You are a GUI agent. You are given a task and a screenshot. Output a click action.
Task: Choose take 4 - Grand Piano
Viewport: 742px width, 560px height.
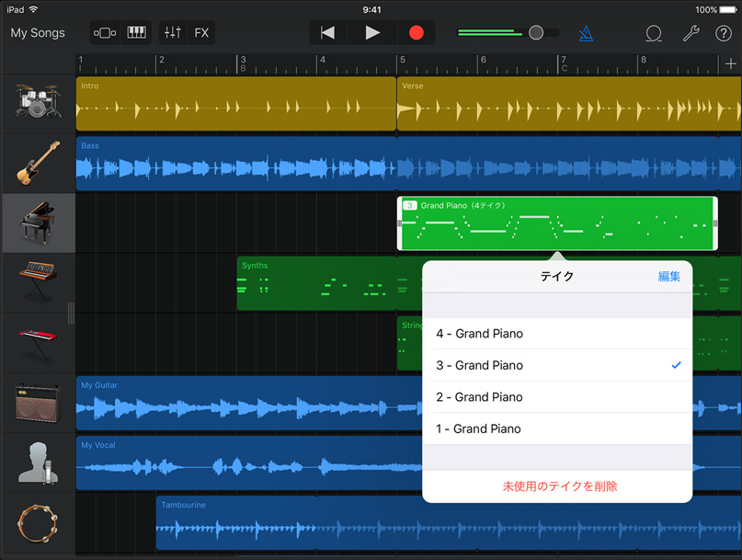point(557,334)
